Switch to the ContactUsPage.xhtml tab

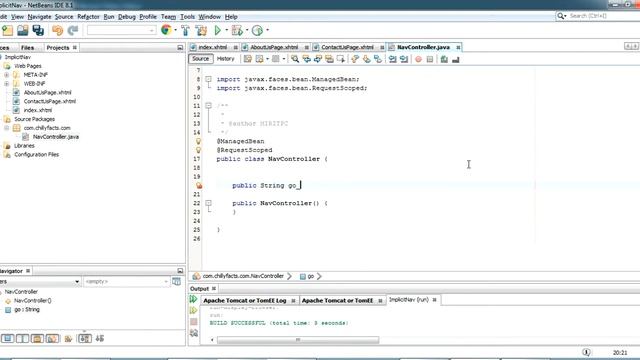pos(347,47)
